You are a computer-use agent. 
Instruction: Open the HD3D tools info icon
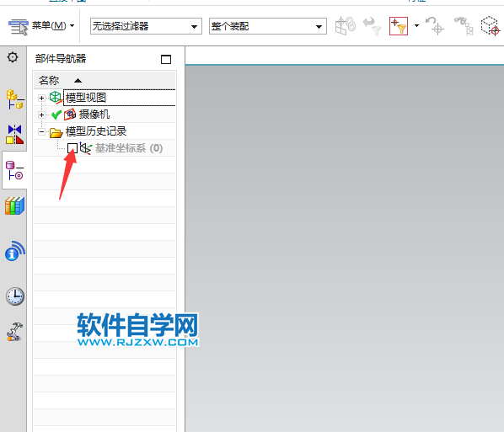(x=15, y=251)
